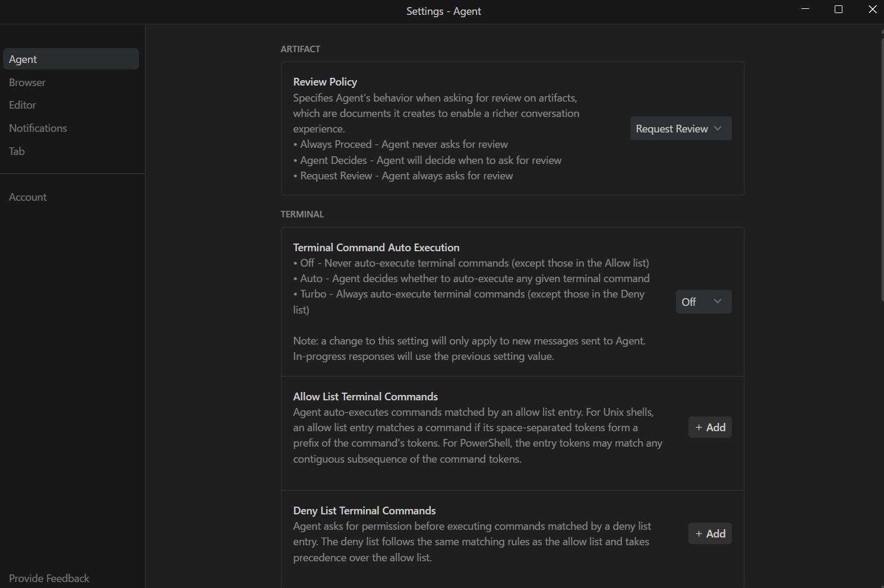Click the Provide Feedback link
The width and height of the screenshot is (884, 588).
pyautogui.click(x=49, y=578)
